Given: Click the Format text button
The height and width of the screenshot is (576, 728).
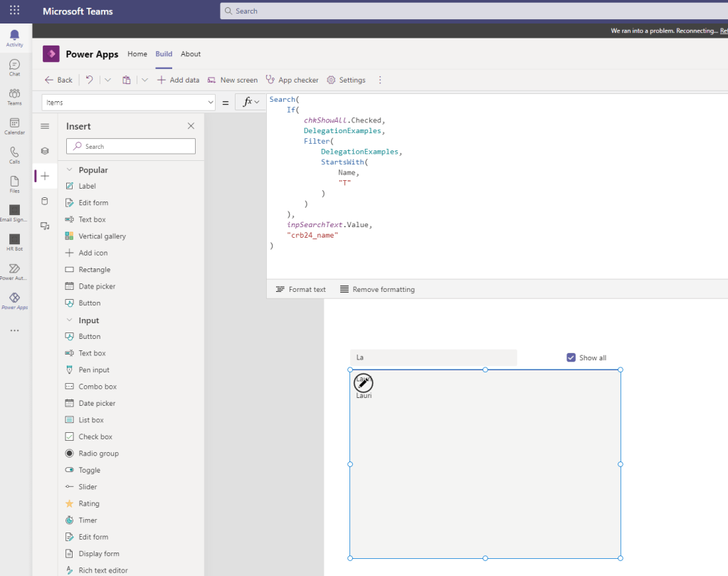Looking at the screenshot, I should point(300,289).
